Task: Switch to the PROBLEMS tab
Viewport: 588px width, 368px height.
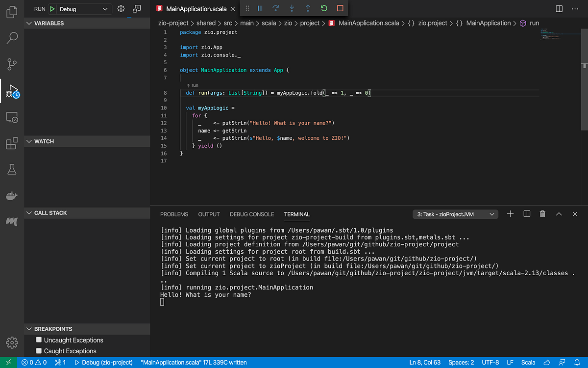Action: pyautogui.click(x=174, y=214)
